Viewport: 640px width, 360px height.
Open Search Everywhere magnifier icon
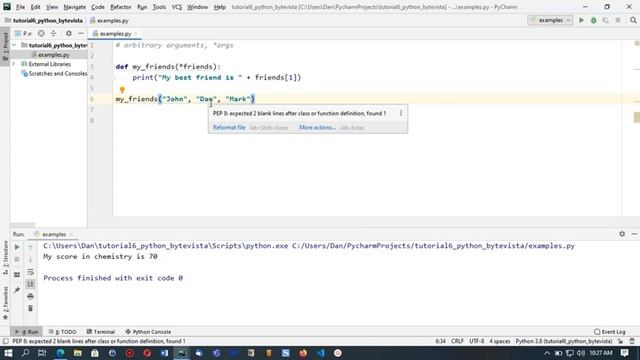coord(633,20)
